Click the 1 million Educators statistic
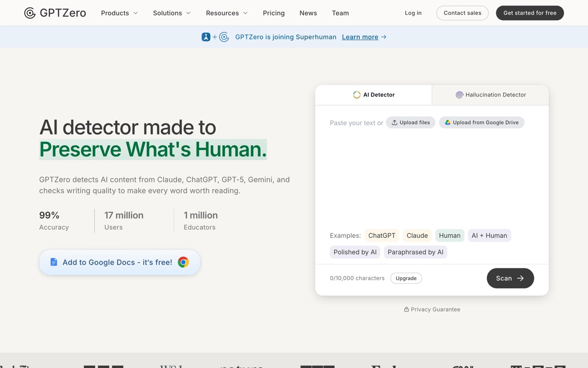Screen dimensions: 588x368 [200, 221]
